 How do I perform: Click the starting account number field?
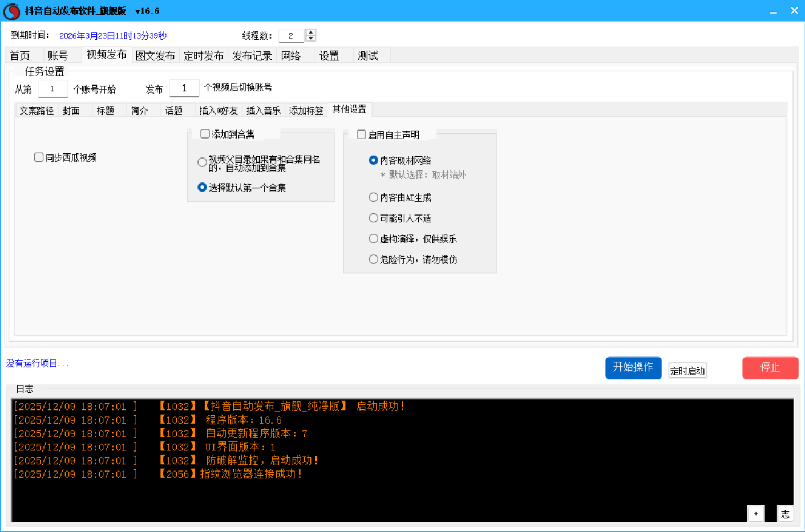coord(52,89)
